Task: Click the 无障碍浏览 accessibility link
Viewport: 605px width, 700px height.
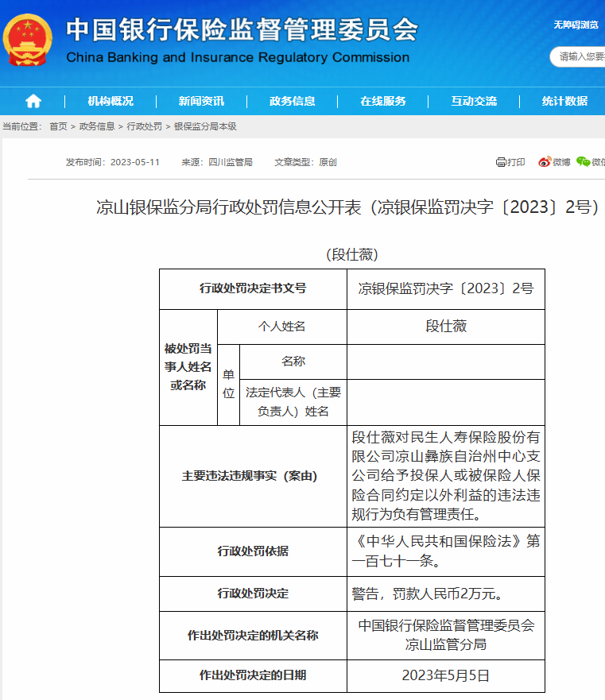Action: click(x=576, y=25)
